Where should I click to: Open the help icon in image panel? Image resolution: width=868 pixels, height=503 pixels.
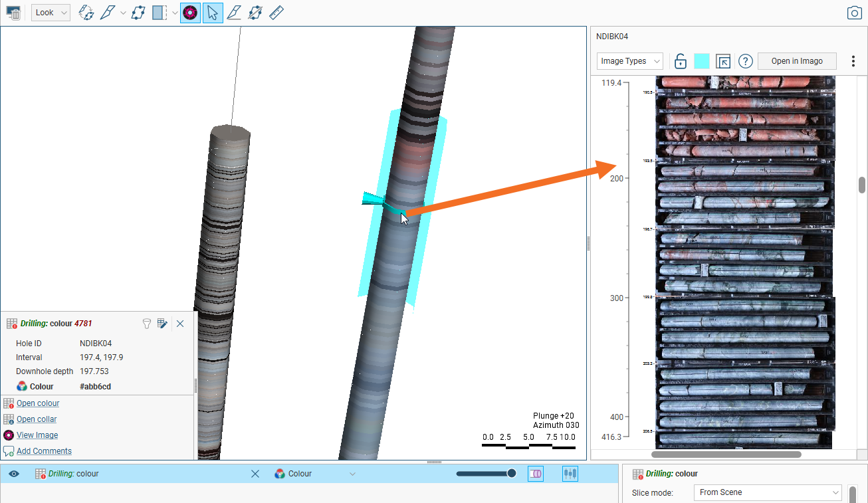point(745,61)
